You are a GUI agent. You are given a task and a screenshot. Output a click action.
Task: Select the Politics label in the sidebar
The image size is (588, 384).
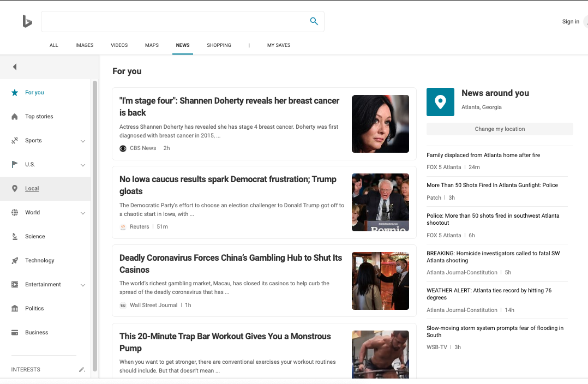(34, 308)
